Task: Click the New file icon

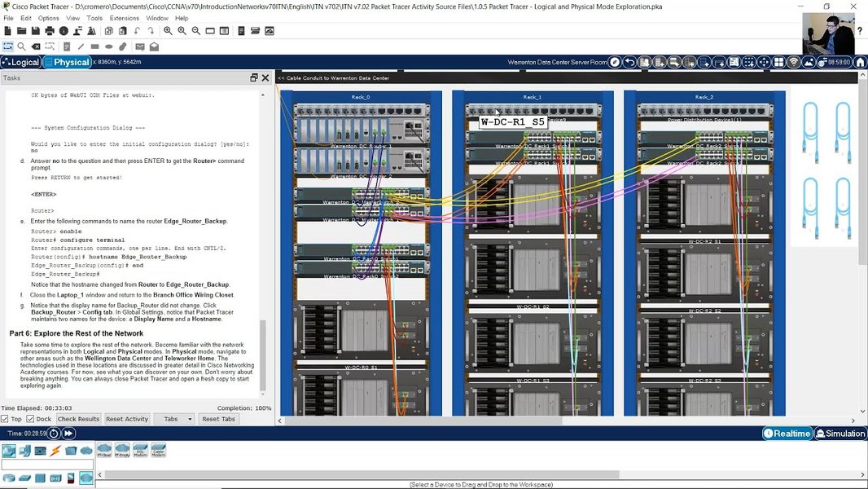Action: 8,31
